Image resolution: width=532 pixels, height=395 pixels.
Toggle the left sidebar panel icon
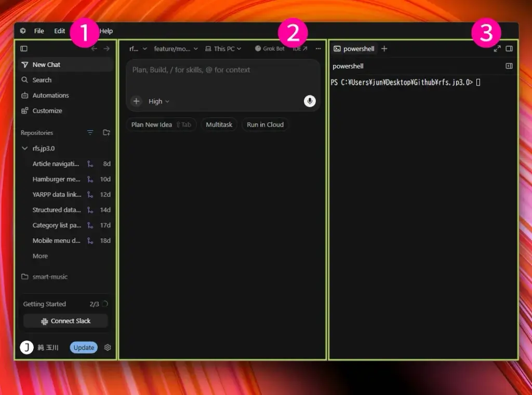[24, 48]
